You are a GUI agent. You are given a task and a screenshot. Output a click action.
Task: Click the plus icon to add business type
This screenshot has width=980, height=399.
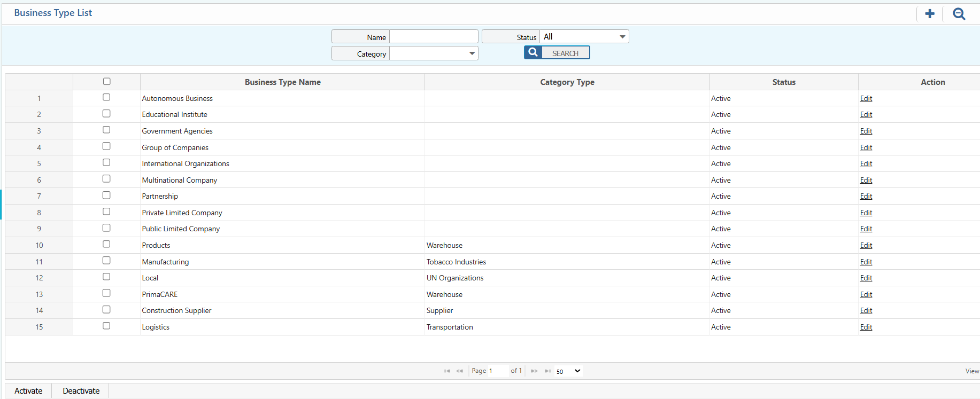point(930,14)
